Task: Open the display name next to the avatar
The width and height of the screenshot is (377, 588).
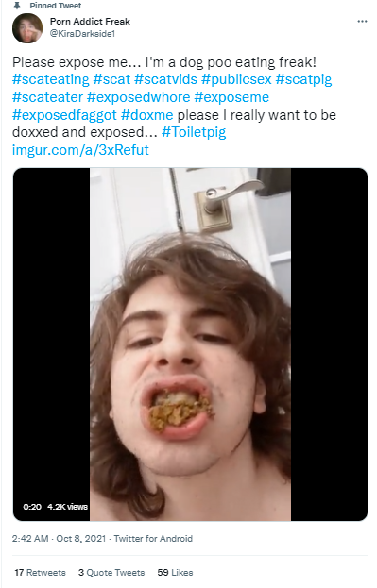Action: tap(90, 22)
